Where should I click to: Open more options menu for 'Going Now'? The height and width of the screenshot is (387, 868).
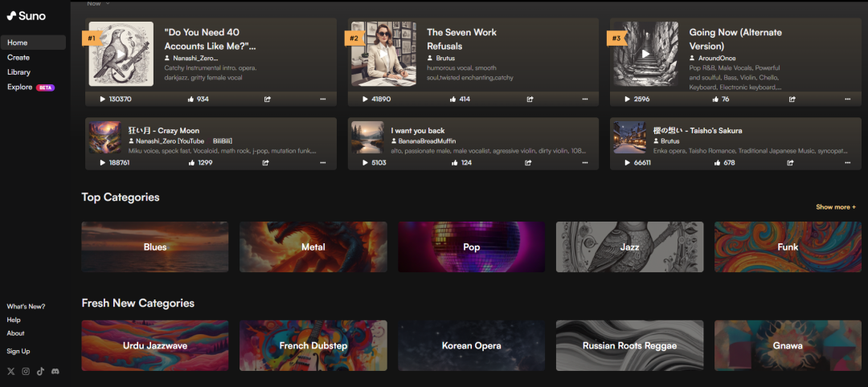click(x=847, y=100)
